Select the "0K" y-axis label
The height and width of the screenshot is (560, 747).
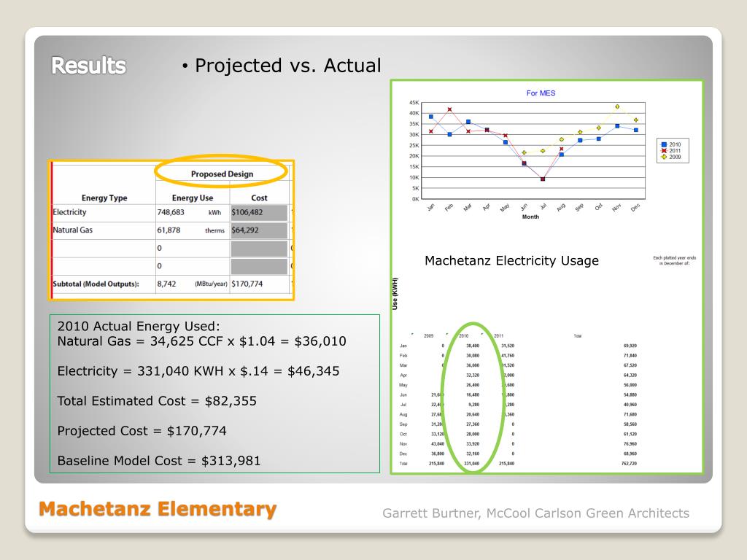point(415,199)
